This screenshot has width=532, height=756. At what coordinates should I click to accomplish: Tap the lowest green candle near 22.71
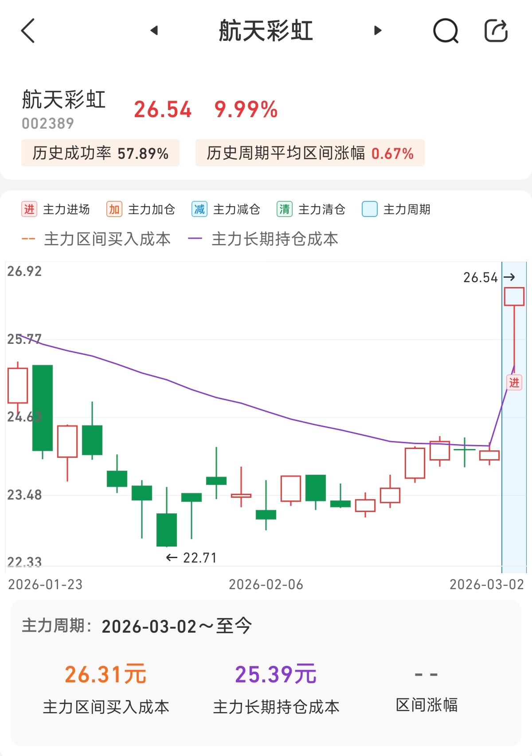coord(167,529)
